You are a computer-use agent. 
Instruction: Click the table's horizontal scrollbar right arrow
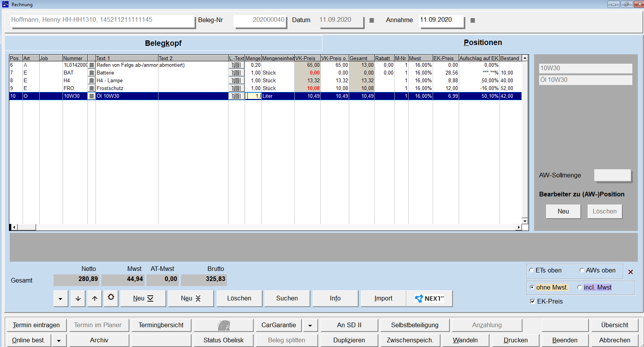519,227
